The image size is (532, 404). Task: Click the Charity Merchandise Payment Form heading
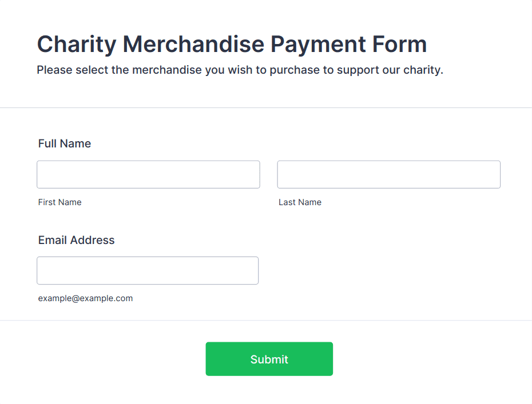(232, 44)
